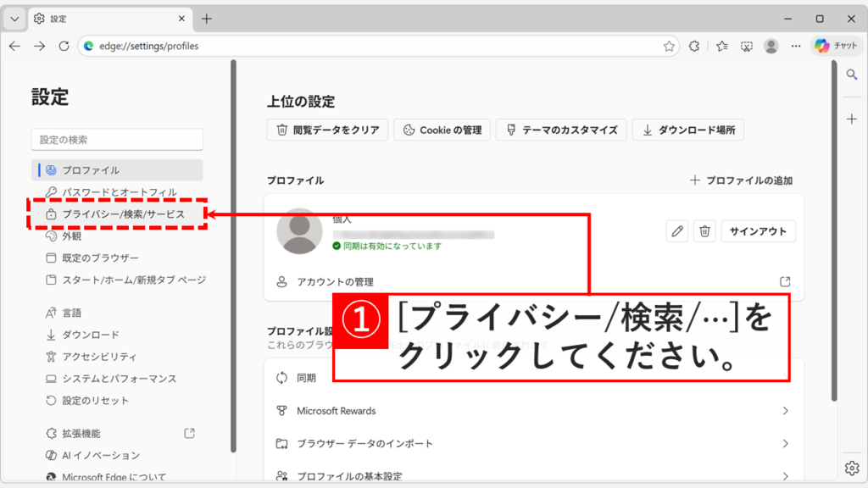Open search in the right sidebar

point(852,75)
